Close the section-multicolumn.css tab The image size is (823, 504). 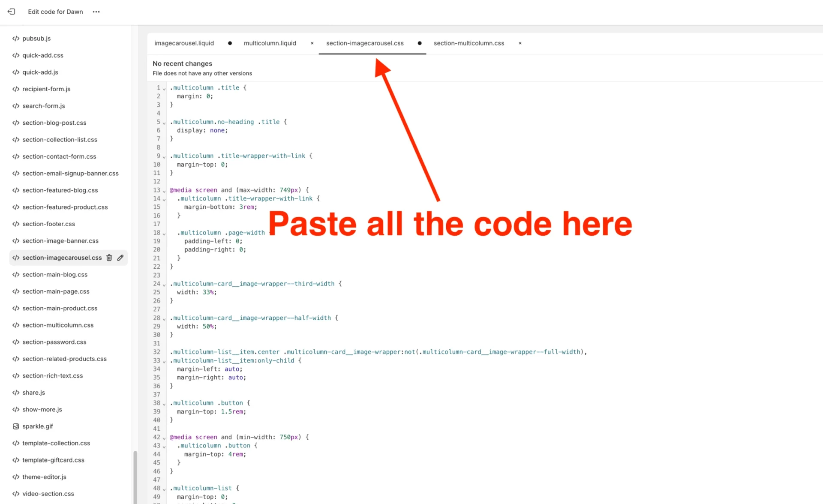tap(520, 43)
